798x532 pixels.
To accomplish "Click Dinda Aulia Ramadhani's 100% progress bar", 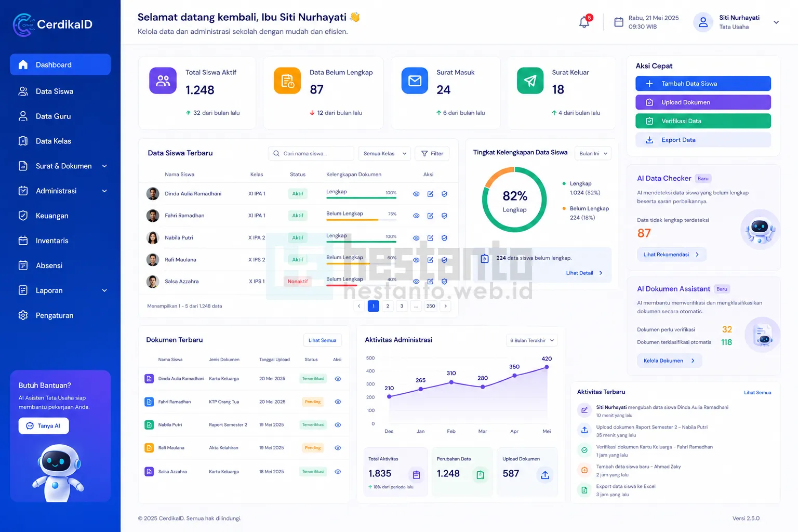I will (361, 197).
